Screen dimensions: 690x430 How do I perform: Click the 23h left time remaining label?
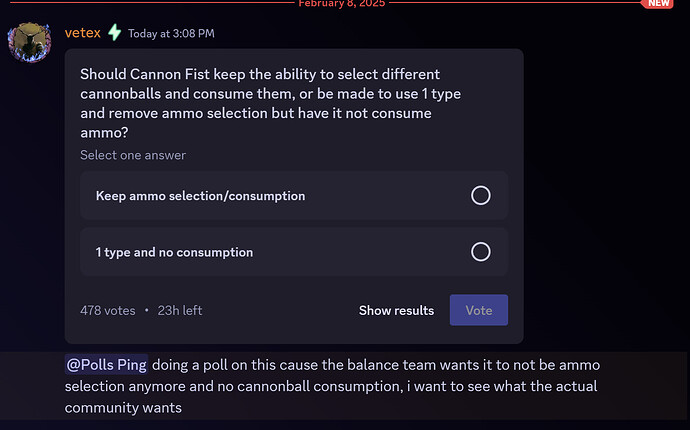[180, 310]
